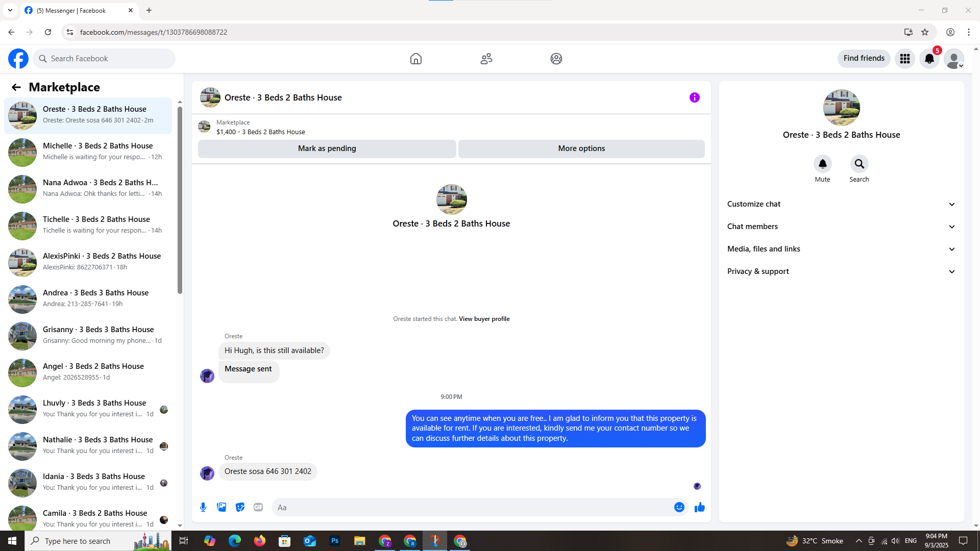
Task: Open the Chrome profile icon
Action: [950, 32]
